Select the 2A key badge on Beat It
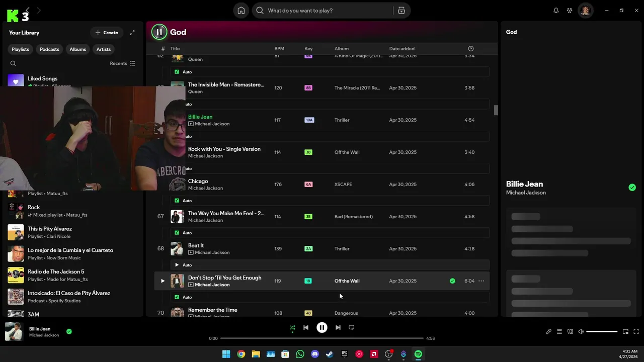Viewport: 644px width, 362px height. click(x=308, y=249)
